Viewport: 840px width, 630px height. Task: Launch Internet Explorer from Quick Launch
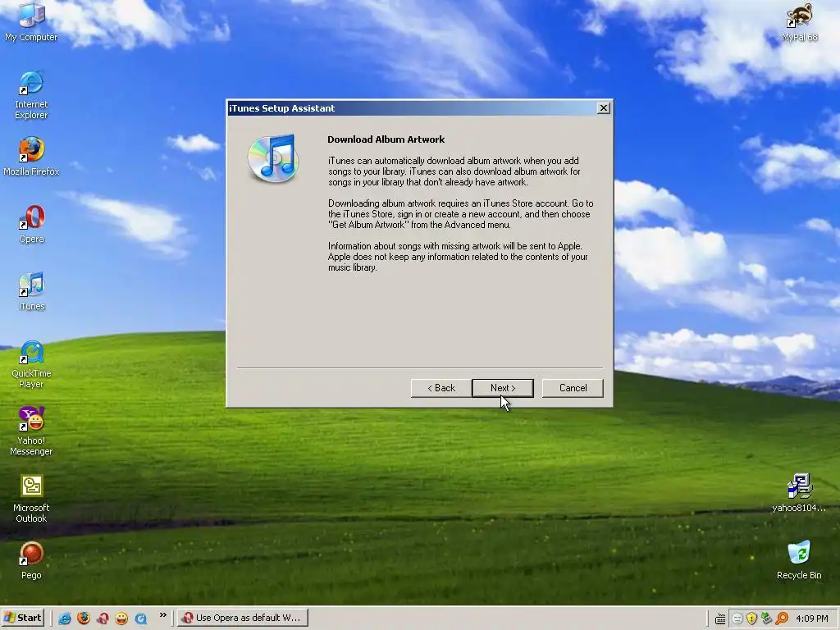click(65, 619)
